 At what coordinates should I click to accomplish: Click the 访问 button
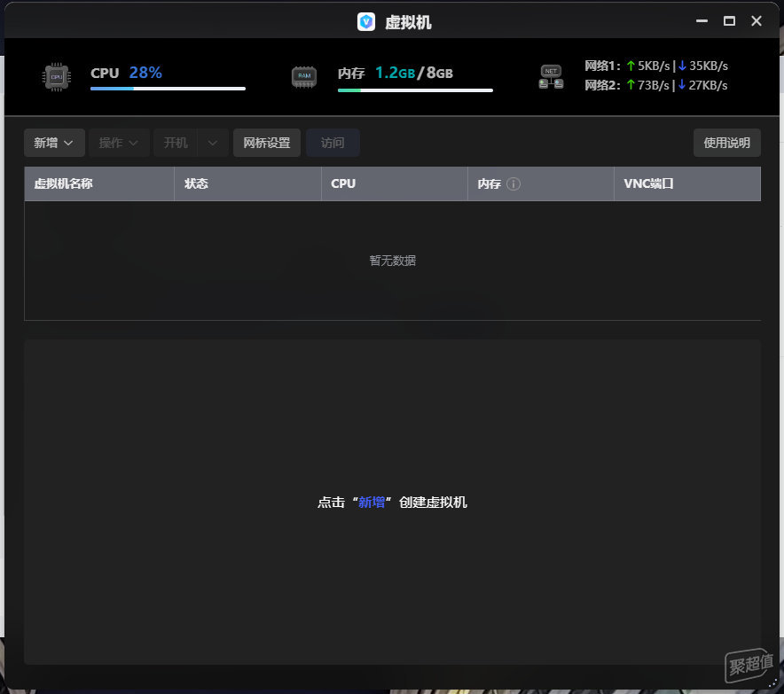[x=333, y=143]
